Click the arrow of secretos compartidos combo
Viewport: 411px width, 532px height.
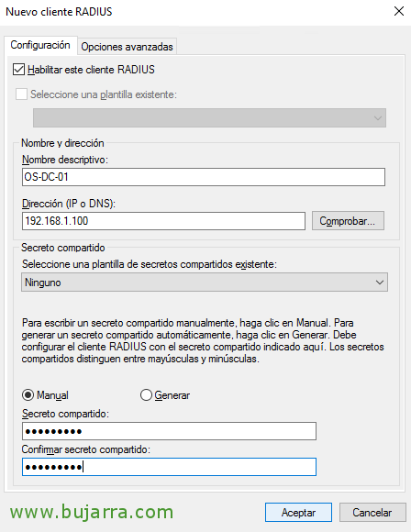pyautogui.click(x=380, y=283)
